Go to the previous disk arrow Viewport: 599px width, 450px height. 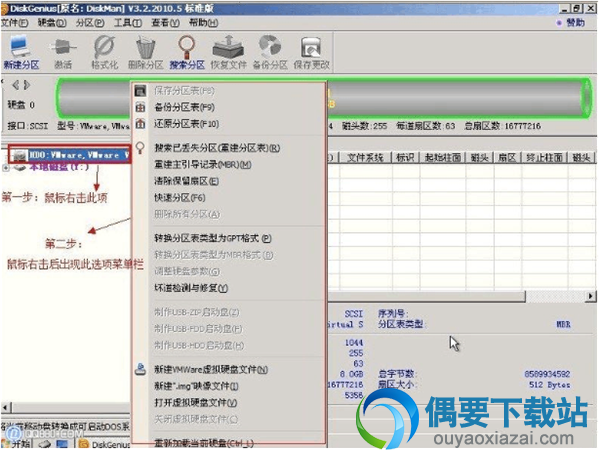point(15,85)
